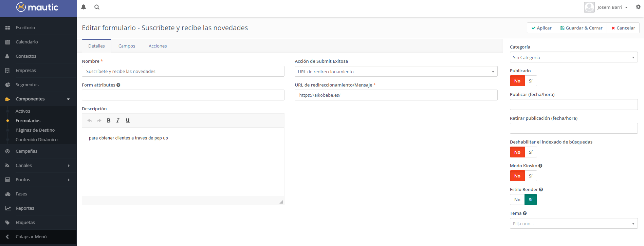Click the user avatar image
This screenshot has height=246, width=644.
coord(589,7)
